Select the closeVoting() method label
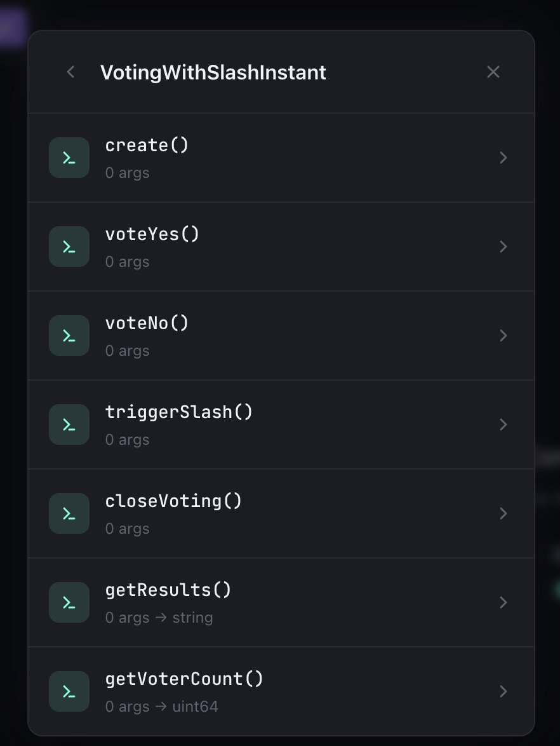 coord(174,501)
